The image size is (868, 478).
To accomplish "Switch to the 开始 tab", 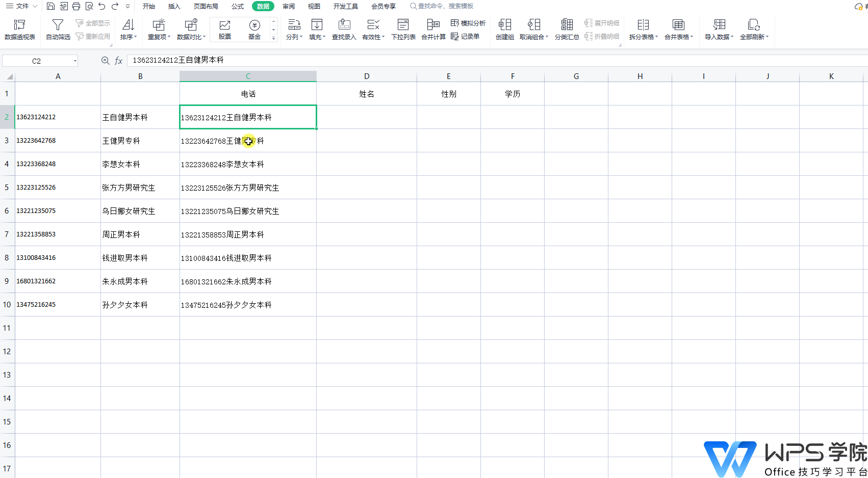I will pos(149,6).
